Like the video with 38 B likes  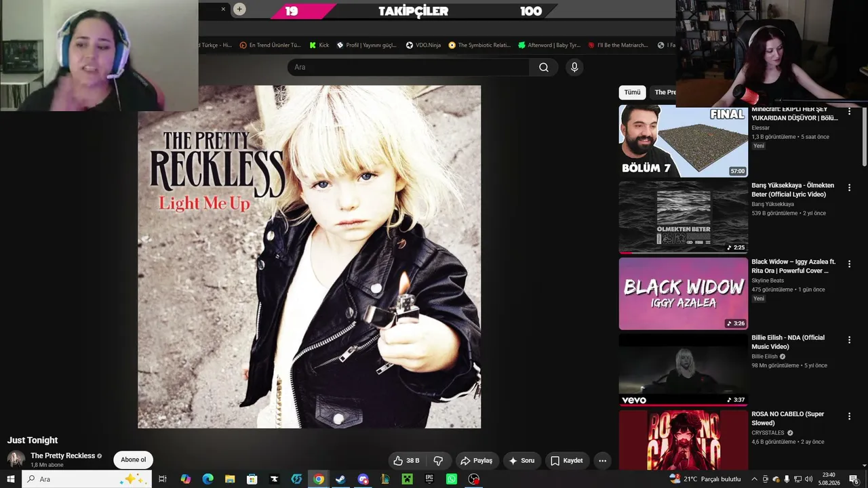(406, 461)
